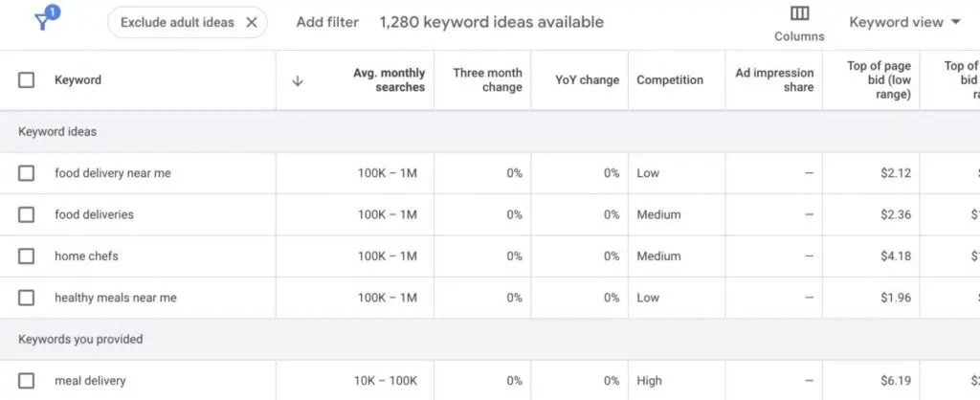Click the YoY change column header
Viewport: 980px width, 400px height.
click(587, 80)
